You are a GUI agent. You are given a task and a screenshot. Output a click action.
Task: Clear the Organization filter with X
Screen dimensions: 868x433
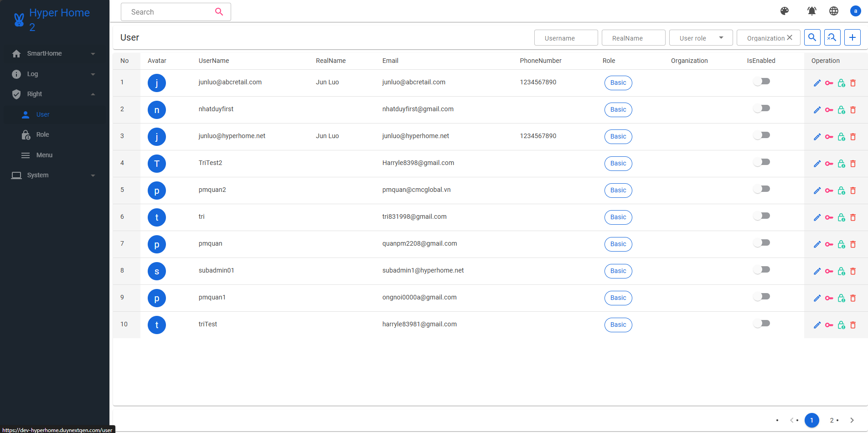coord(790,37)
